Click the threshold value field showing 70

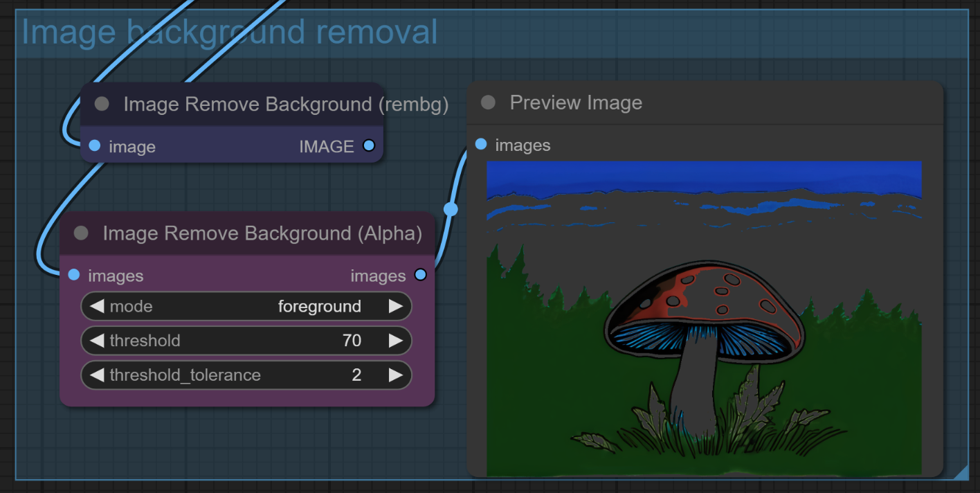(352, 341)
